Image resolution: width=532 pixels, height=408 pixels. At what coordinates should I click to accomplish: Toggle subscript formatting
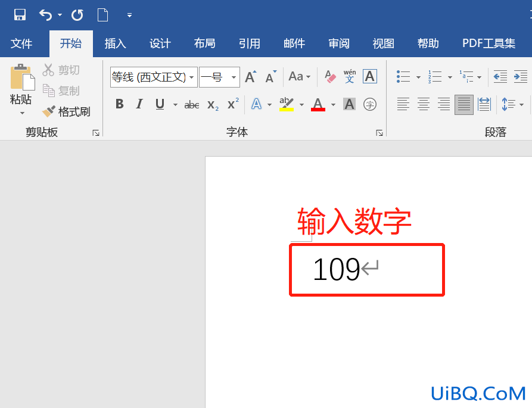[213, 105]
